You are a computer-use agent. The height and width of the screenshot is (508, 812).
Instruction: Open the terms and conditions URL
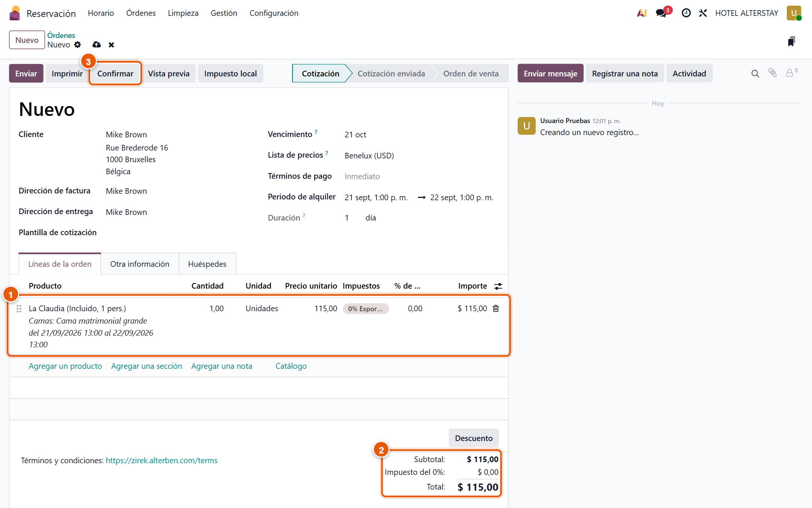pyautogui.click(x=162, y=461)
